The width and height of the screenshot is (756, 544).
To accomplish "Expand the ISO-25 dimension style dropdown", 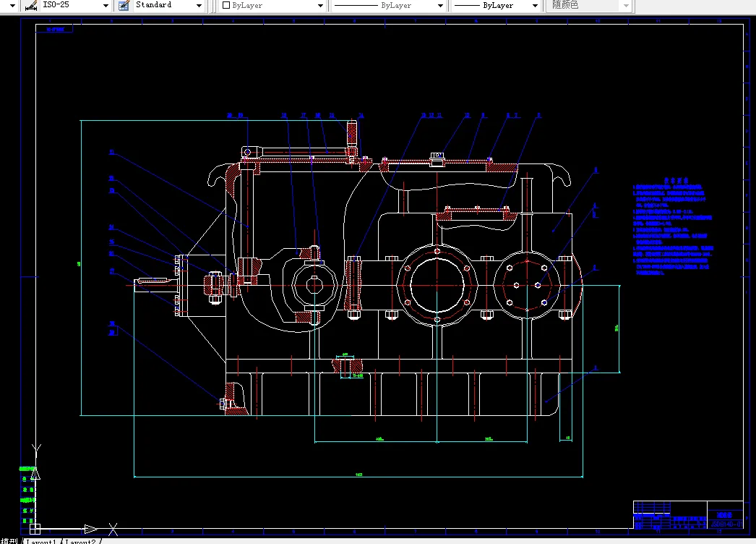I will coord(106,5).
